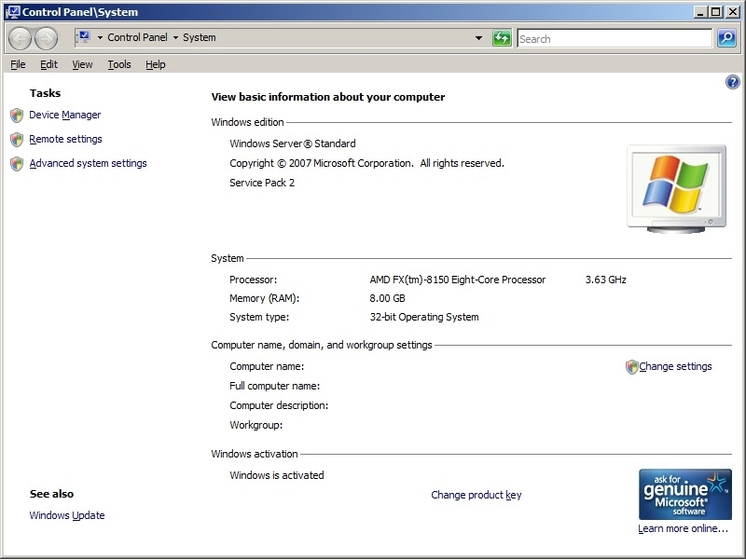Select the 'Service Pack 2' text

[262, 183]
